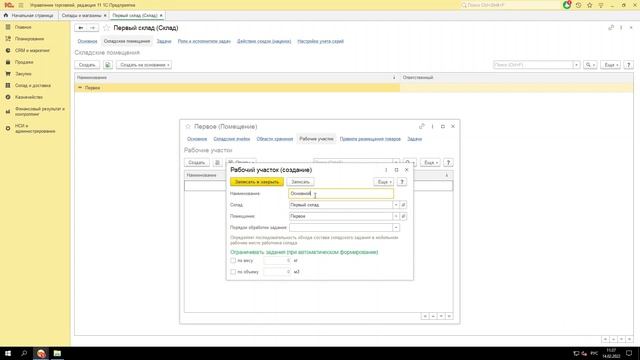
Task: Collapse the Первое row in rooms list
Action: point(80,88)
